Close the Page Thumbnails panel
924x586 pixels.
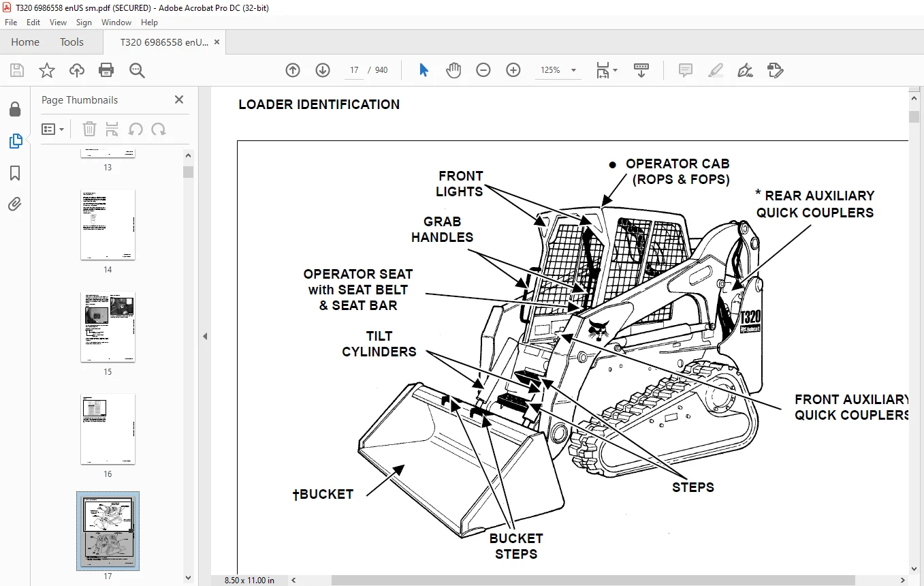click(x=179, y=99)
